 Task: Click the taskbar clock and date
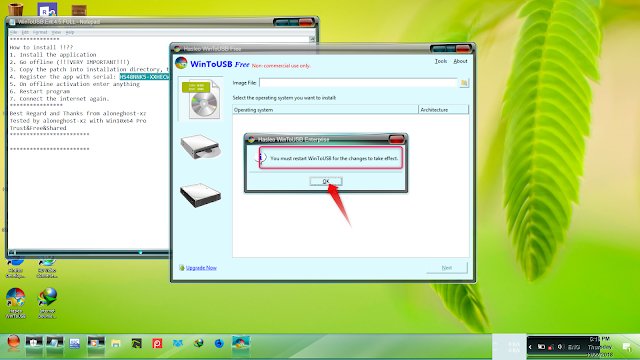pyautogui.click(x=600, y=347)
